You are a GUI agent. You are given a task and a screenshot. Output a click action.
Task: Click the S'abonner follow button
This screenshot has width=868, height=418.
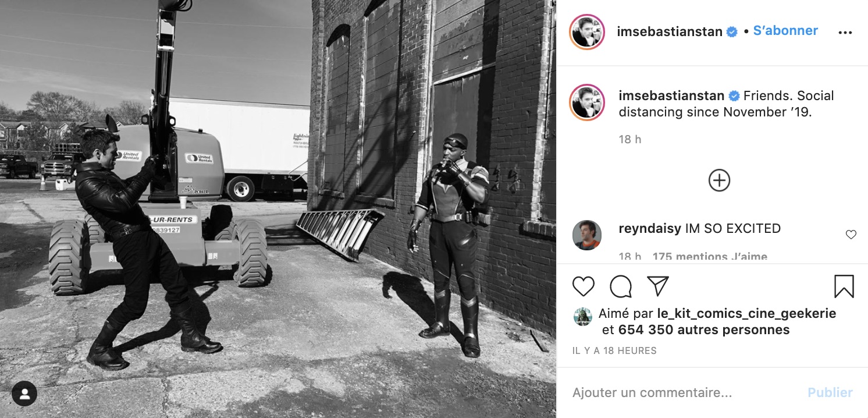pyautogui.click(x=785, y=31)
